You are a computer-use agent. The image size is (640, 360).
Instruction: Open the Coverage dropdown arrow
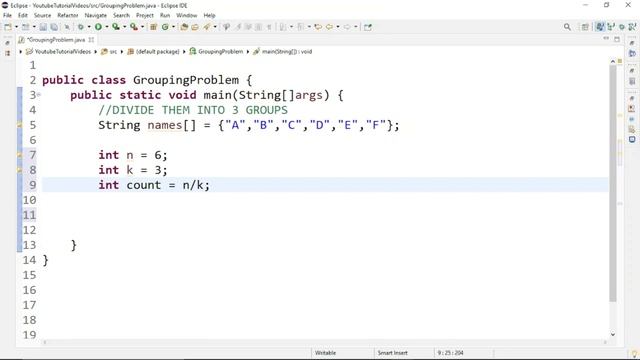pos(124,27)
